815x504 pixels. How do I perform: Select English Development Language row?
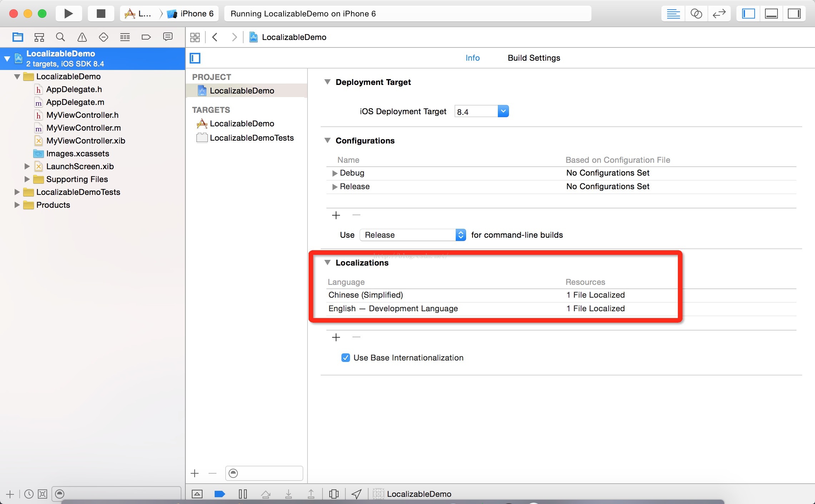(x=561, y=309)
